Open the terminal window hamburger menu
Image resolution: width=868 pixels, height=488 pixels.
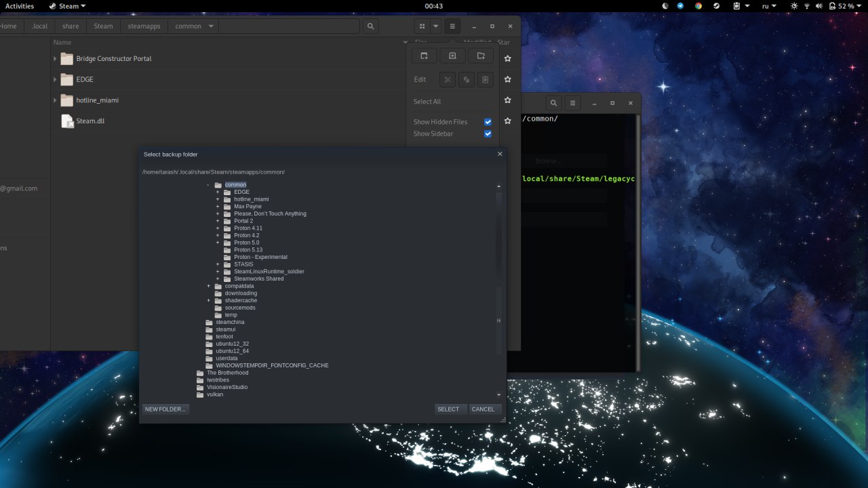pyautogui.click(x=572, y=103)
